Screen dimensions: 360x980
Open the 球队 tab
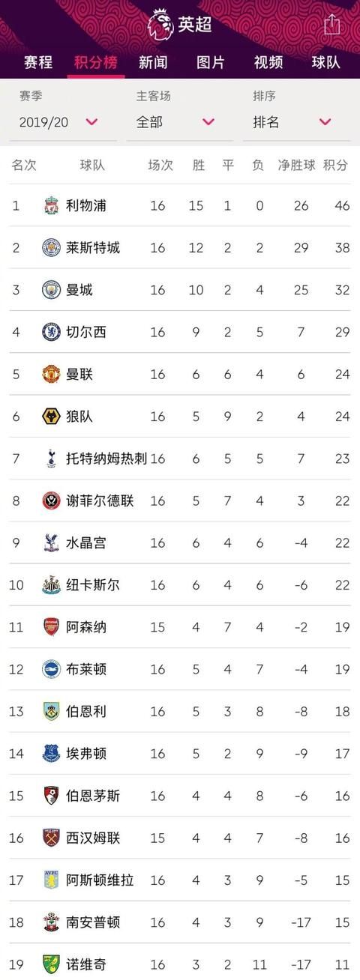(x=326, y=62)
